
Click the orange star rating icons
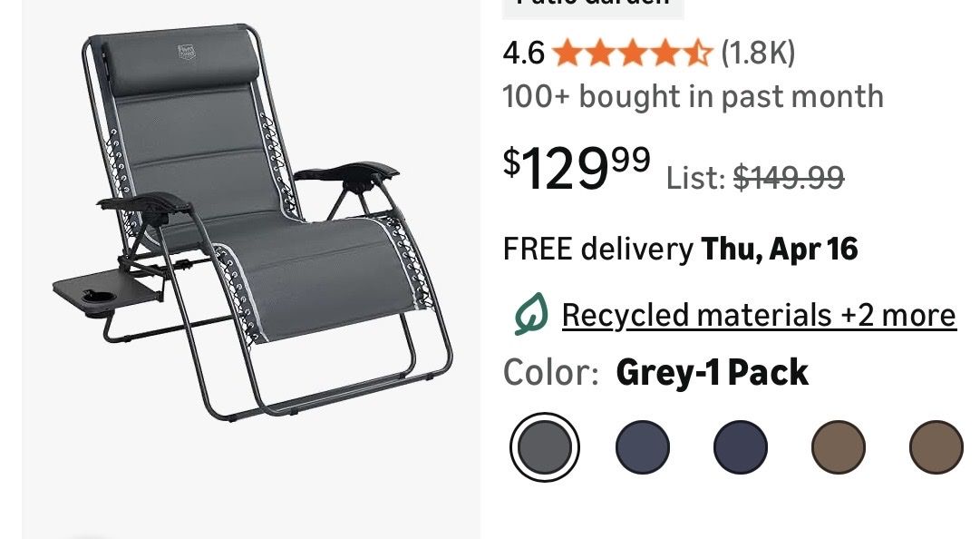click(x=633, y=53)
